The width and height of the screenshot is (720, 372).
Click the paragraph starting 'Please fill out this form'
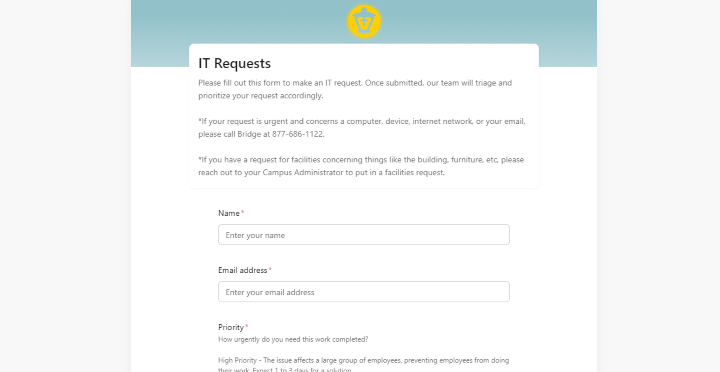click(355, 89)
